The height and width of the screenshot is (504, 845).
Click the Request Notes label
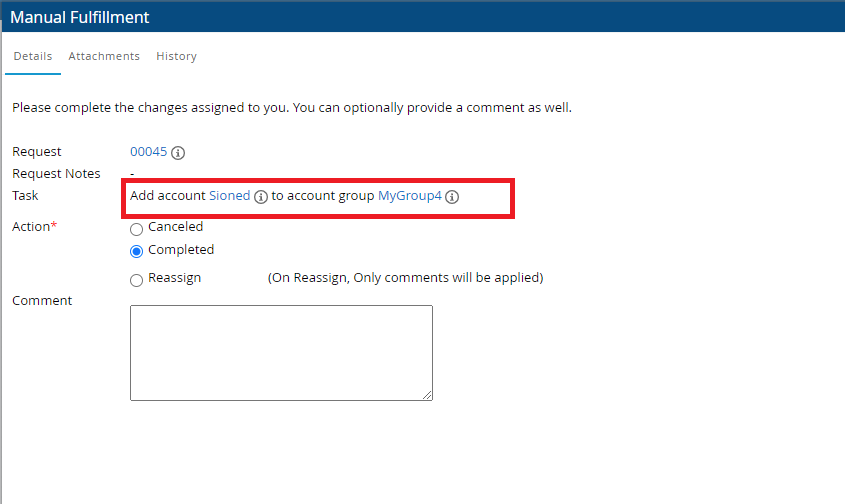pyautogui.click(x=56, y=174)
